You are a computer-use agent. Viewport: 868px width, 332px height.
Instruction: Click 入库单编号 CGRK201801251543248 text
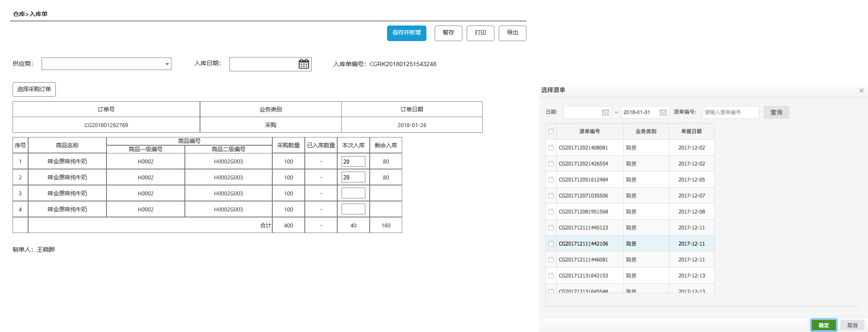pyautogui.click(x=385, y=64)
